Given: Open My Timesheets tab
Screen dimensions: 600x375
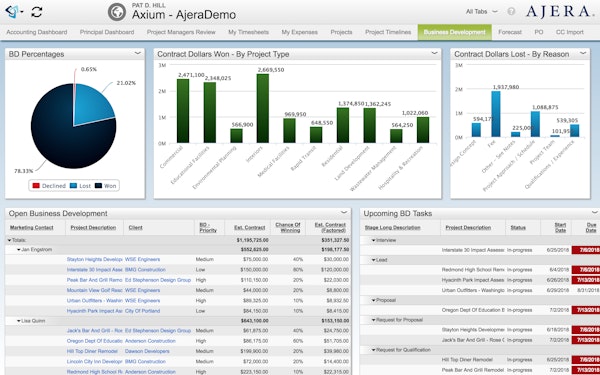Looking at the screenshot, I should (x=248, y=32).
